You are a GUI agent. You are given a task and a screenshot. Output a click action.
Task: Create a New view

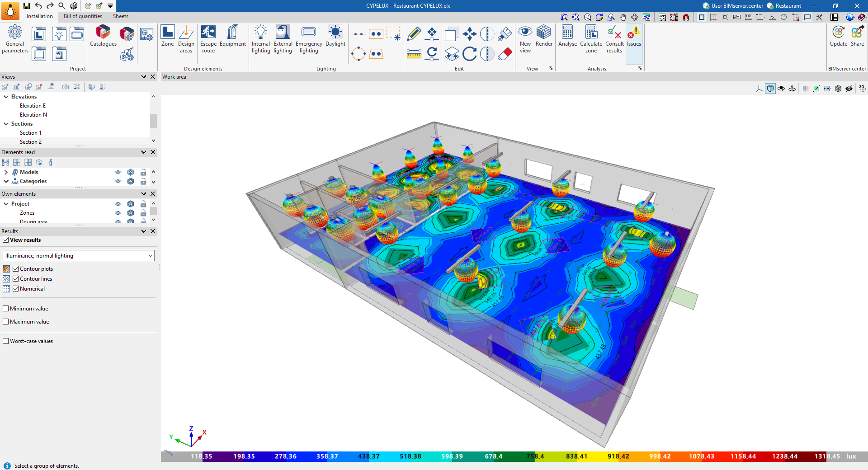[x=525, y=39]
